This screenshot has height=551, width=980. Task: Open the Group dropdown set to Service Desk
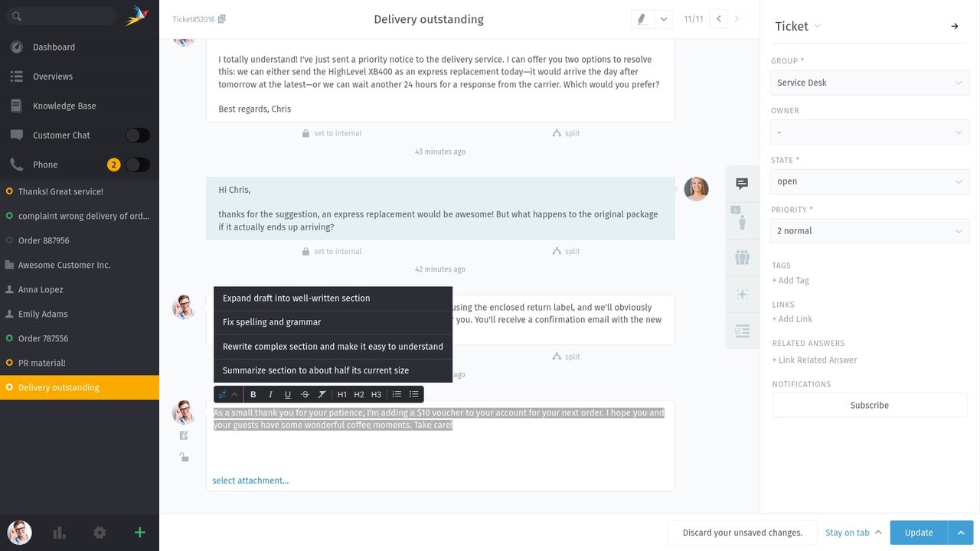click(869, 82)
